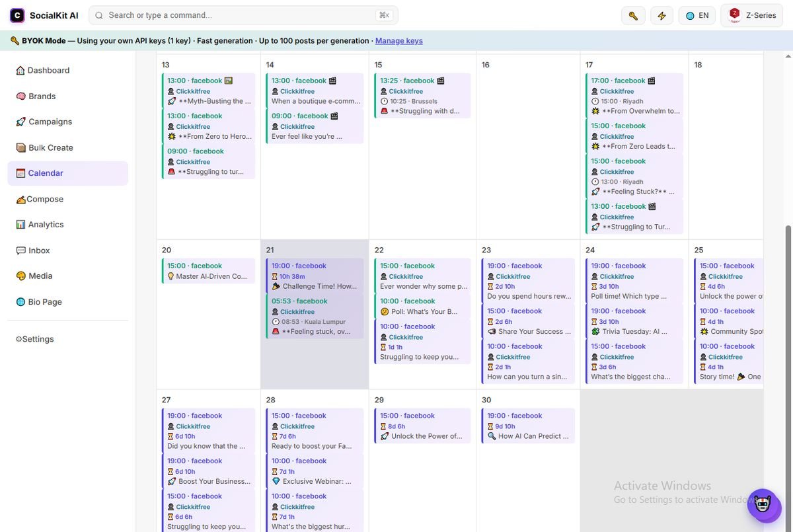Open the 13th 09:00 Struggling to tur post

point(209,161)
